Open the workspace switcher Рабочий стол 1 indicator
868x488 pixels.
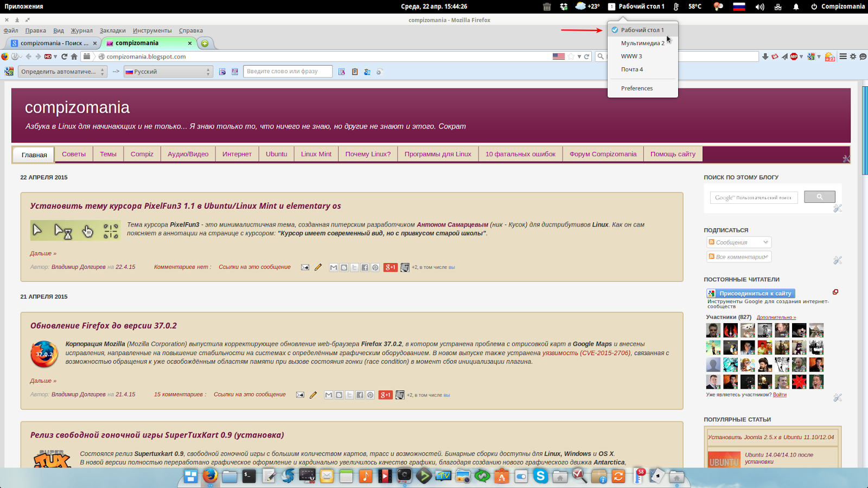636,7
